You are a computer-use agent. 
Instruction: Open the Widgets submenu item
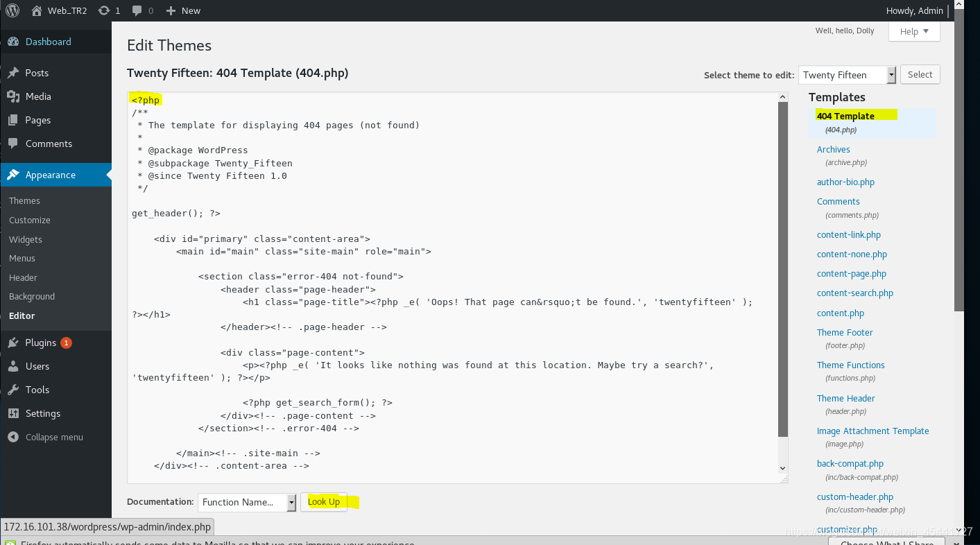(26, 239)
